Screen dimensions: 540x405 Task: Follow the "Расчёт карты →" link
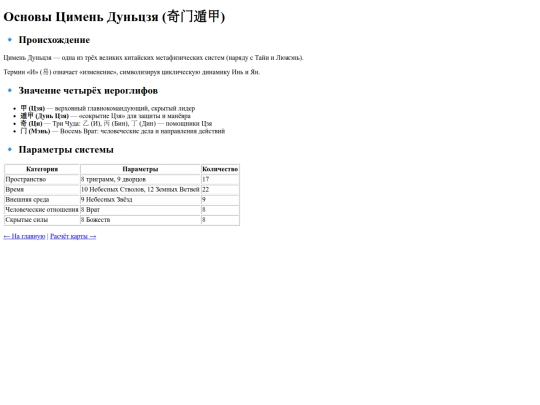(73, 236)
